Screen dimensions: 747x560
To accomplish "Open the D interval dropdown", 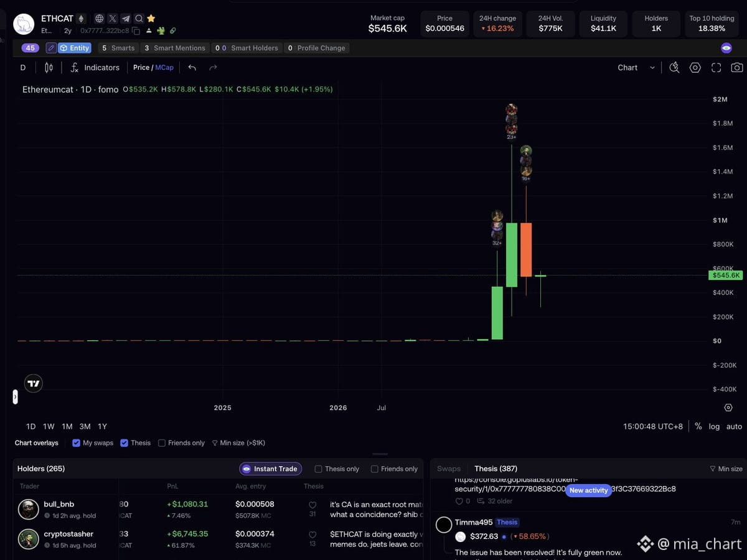I will click(23, 67).
